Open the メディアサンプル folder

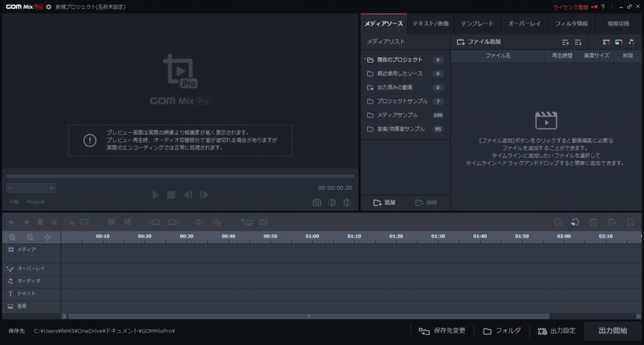pos(396,115)
